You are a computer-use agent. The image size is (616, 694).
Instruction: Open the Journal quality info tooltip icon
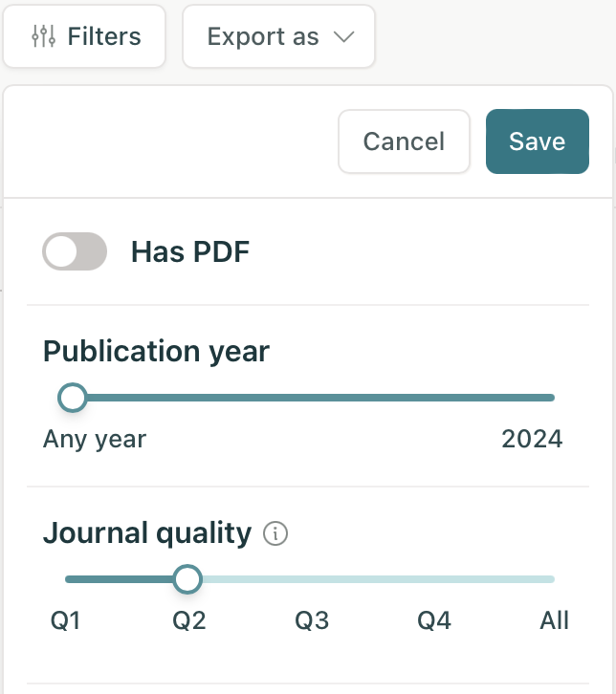[x=275, y=533]
